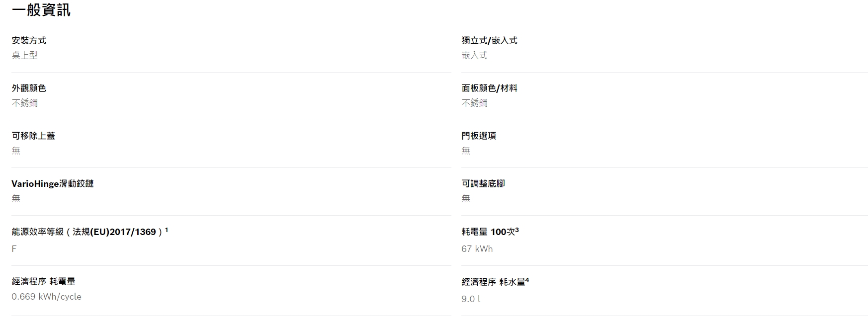
Task: Select the energy class F value
Action: pyautogui.click(x=14, y=248)
